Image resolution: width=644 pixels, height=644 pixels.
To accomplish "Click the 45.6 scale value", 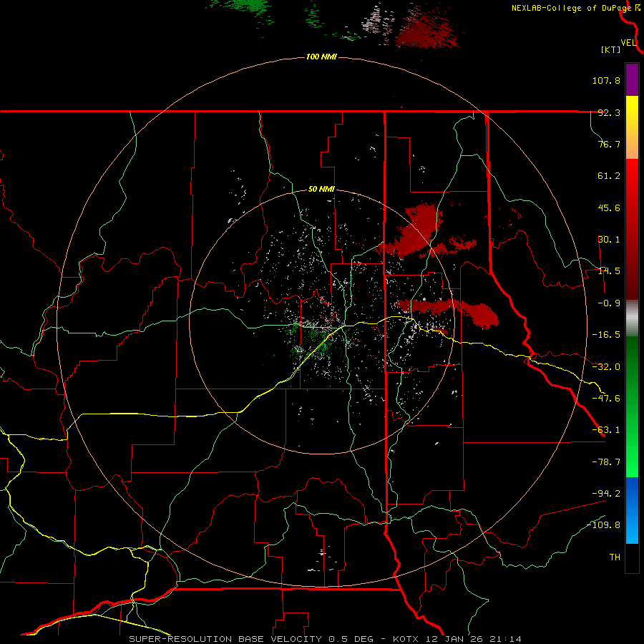I will [609, 208].
